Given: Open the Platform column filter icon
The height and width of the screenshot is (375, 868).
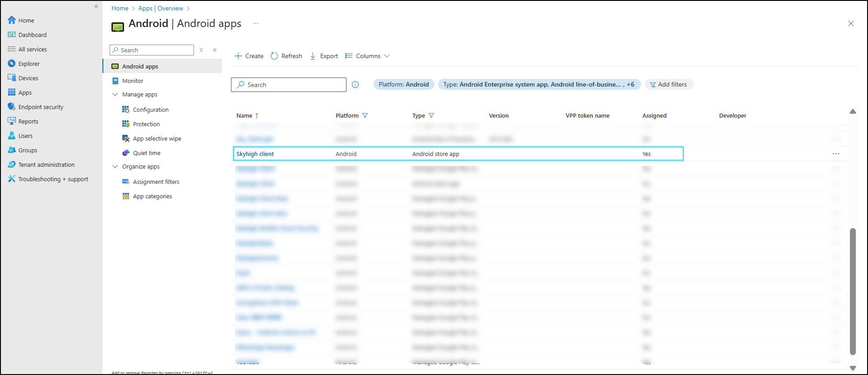Looking at the screenshot, I should [365, 116].
